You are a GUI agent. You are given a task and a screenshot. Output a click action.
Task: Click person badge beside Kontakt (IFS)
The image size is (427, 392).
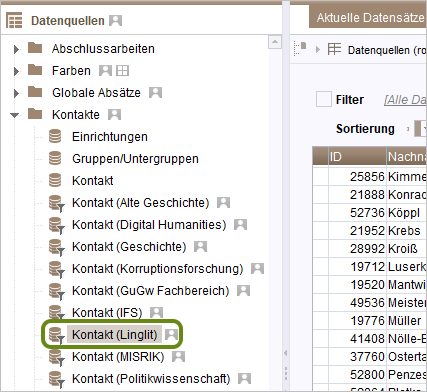(156, 313)
